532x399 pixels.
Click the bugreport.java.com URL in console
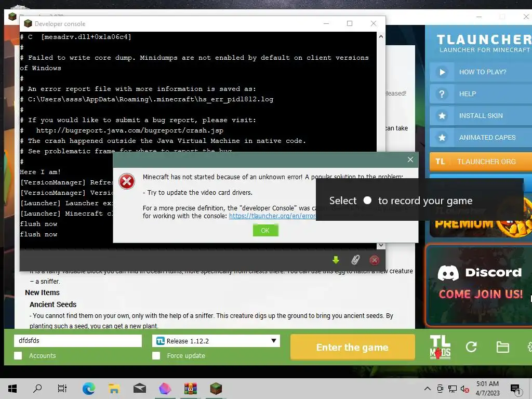129,130
